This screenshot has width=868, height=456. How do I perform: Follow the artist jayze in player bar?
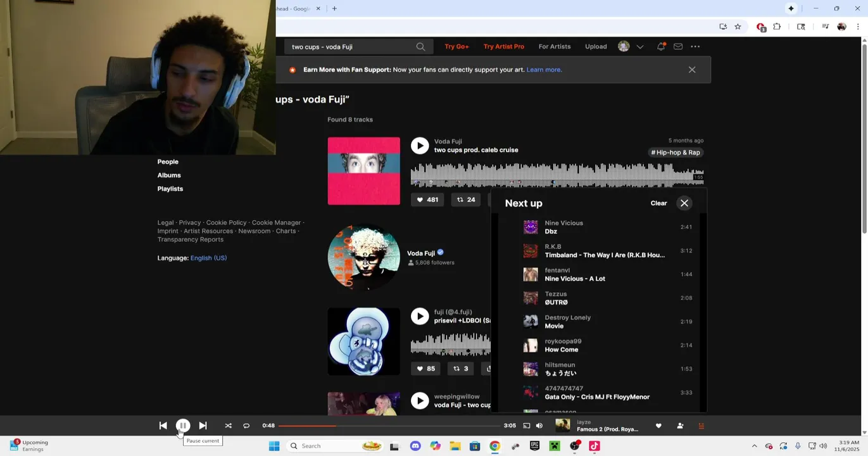click(680, 426)
